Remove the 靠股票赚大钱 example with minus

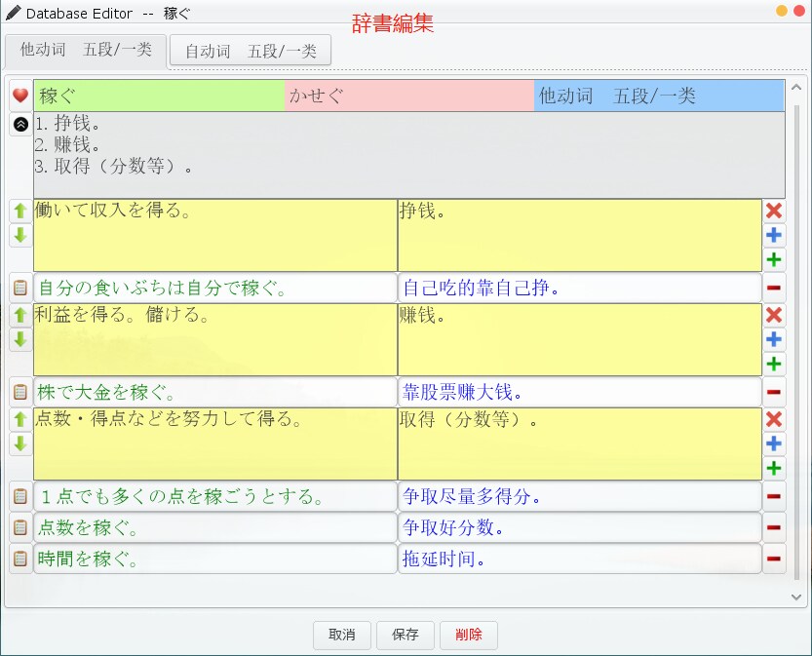(x=774, y=392)
